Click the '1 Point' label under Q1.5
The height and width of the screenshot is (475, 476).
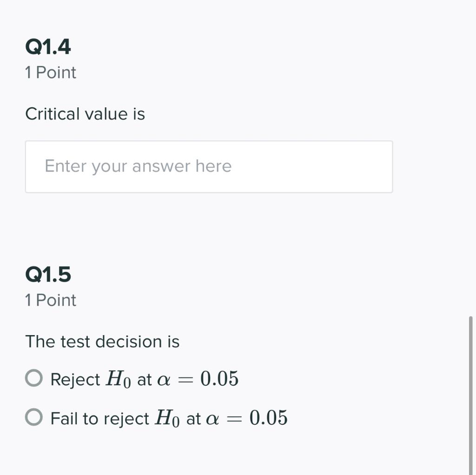click(51, 300)
